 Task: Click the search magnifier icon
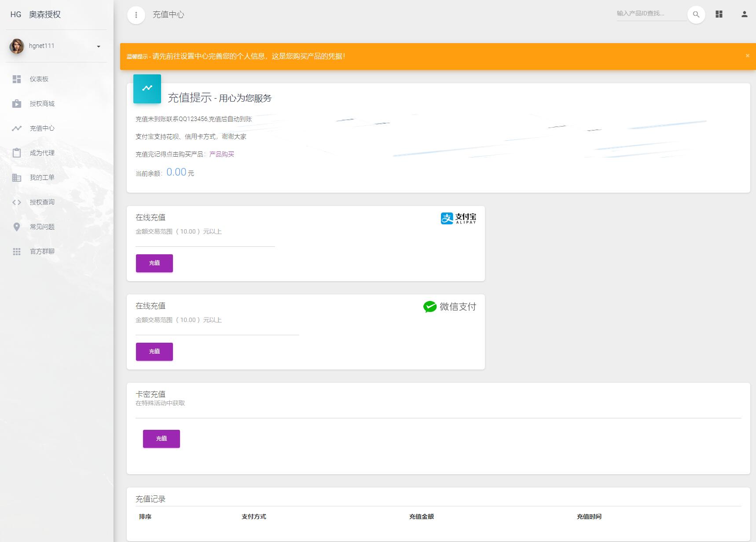pyautogui.click(x=696, y=15)
